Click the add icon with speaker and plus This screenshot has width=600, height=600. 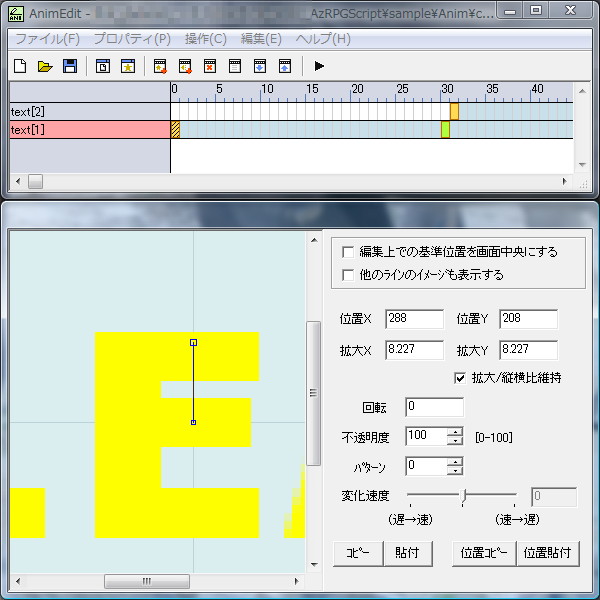coord(185,66)
